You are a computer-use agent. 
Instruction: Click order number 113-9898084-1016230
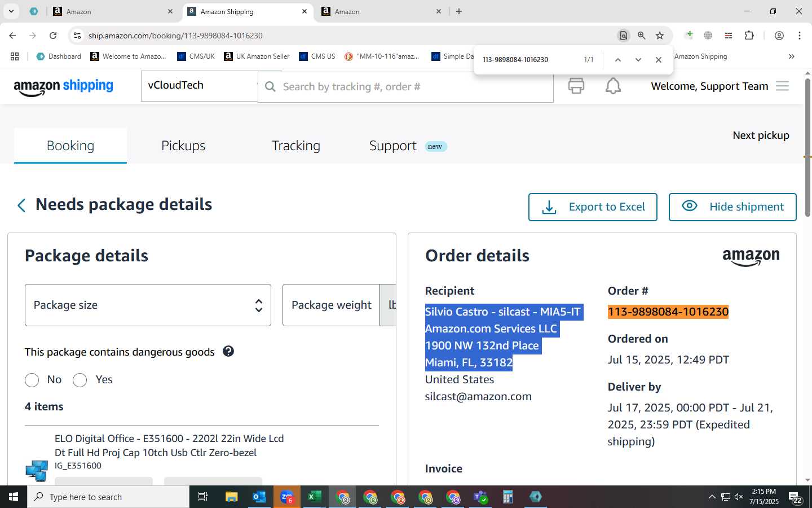668,312
